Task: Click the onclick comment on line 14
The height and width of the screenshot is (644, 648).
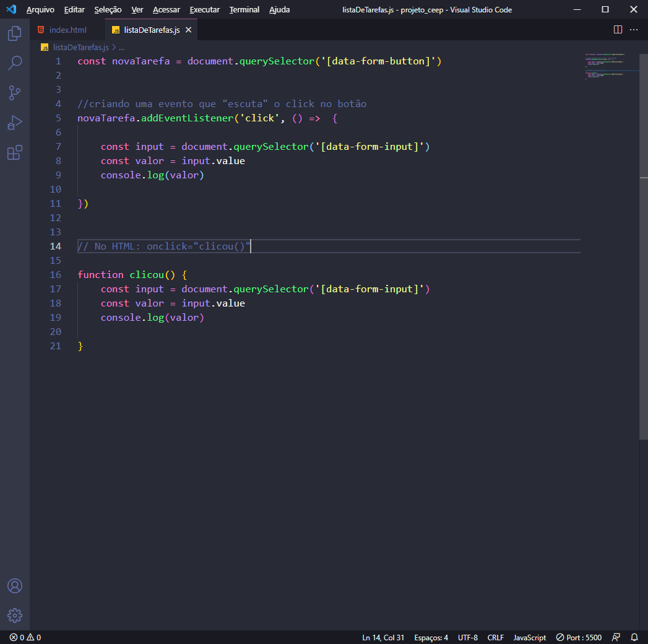Action: [x=164, y=246]
